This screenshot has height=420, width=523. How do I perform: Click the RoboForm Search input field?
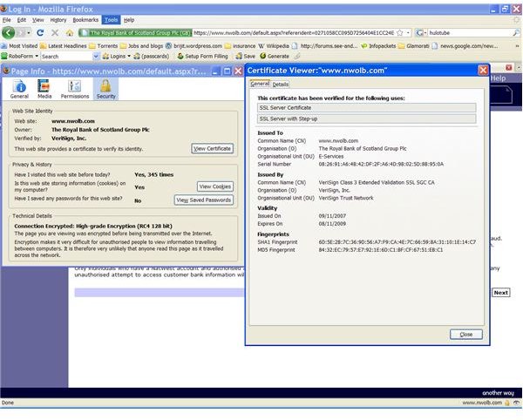click(66, 57)
